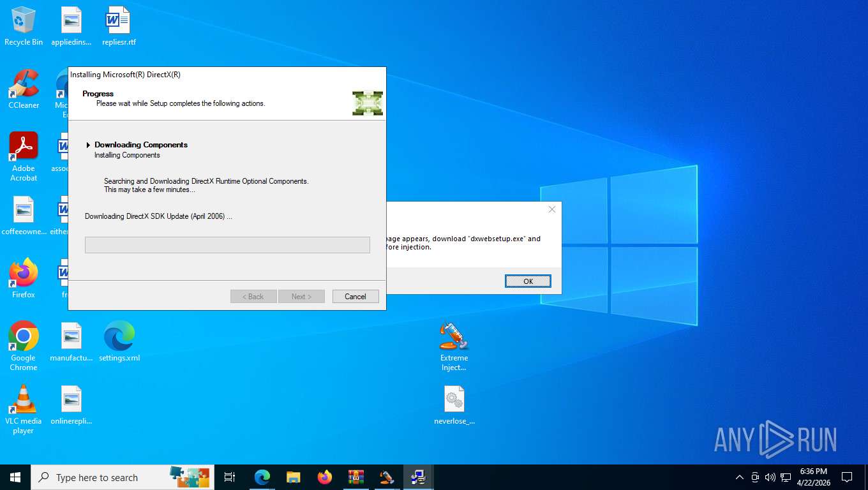This screenshot has width=868, height=490.
Task: Open the Recycle Bin desktop icon
Action: click(24, 26)
